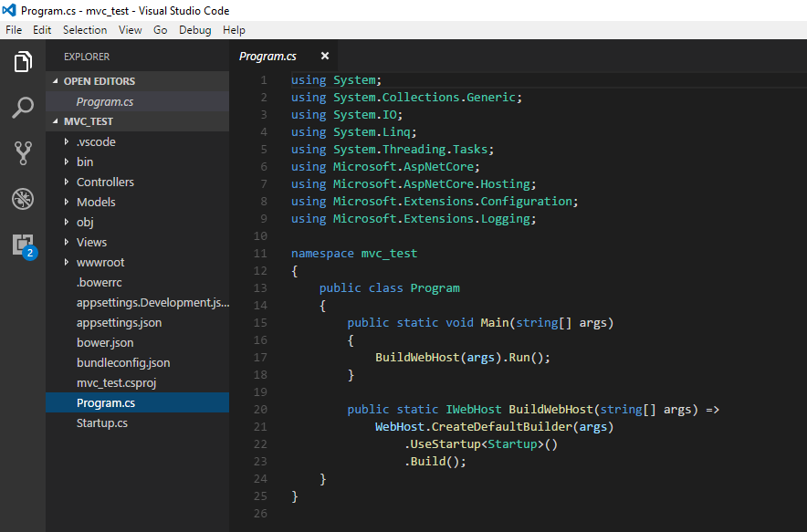Open the Source Control view icon

(23, 152)
